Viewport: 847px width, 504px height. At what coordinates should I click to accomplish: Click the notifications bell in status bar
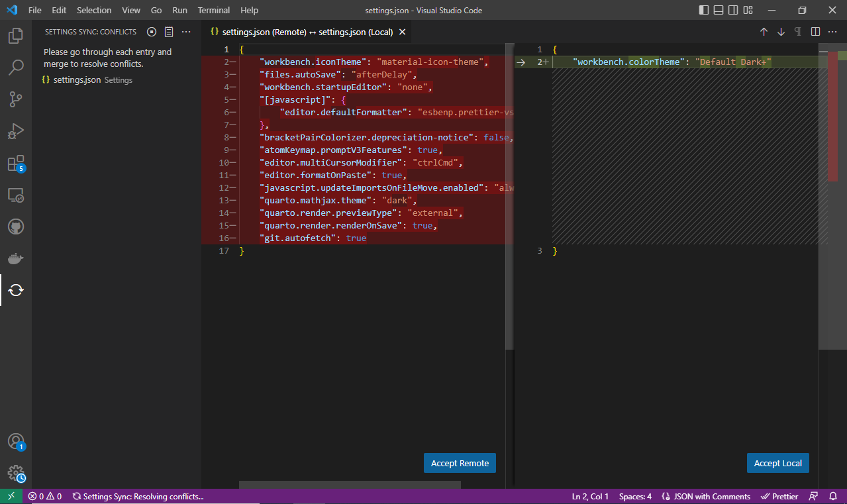click(832, 496)
